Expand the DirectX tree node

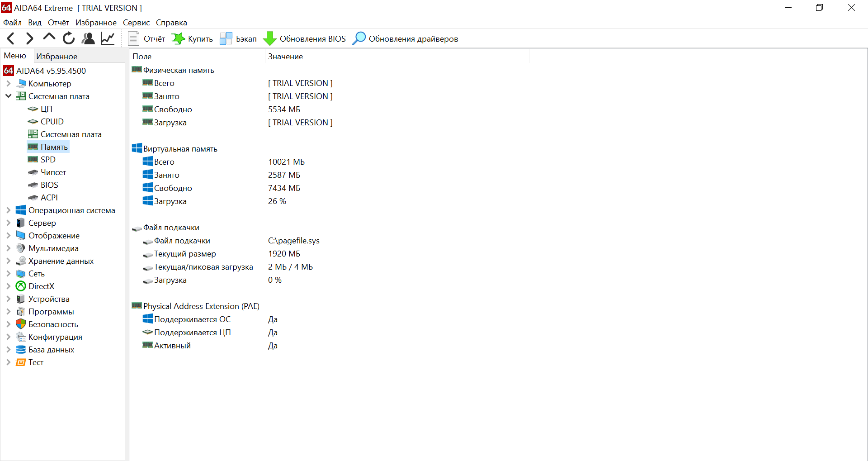(8, 286)
